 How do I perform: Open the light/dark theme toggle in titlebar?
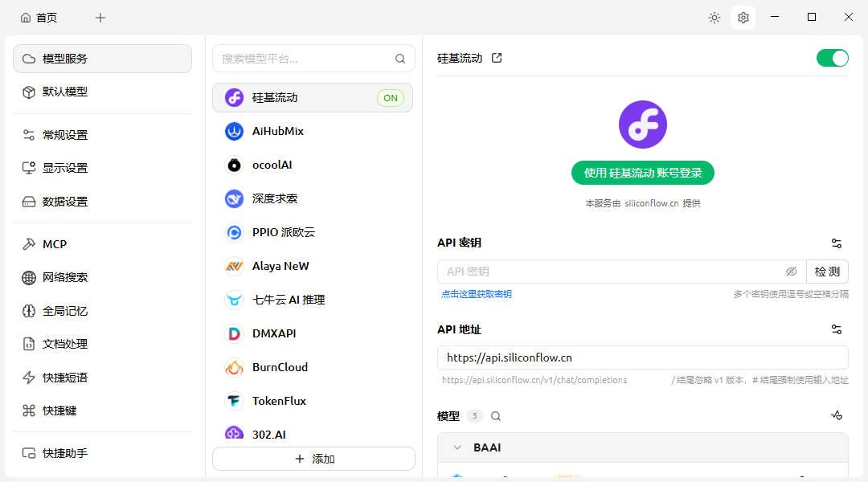click(x=714, y=17)
